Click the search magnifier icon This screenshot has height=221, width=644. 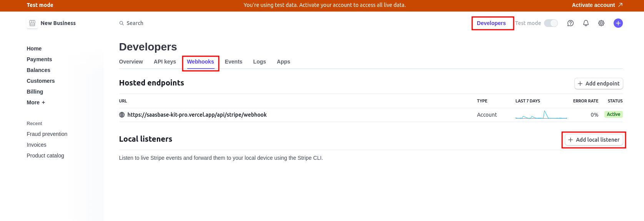121,23
